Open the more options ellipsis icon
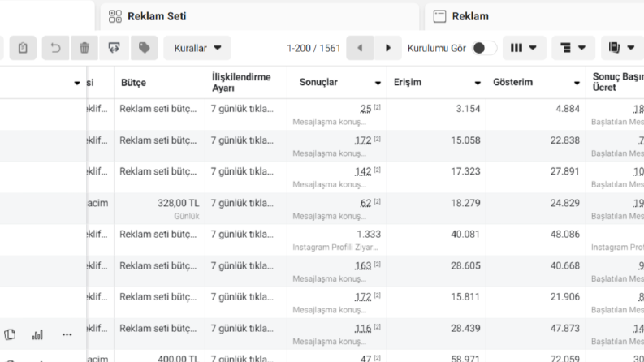Image resolution: width=644 pixels, height=362 pixels. pyautogui.click(x=67, y=335)
